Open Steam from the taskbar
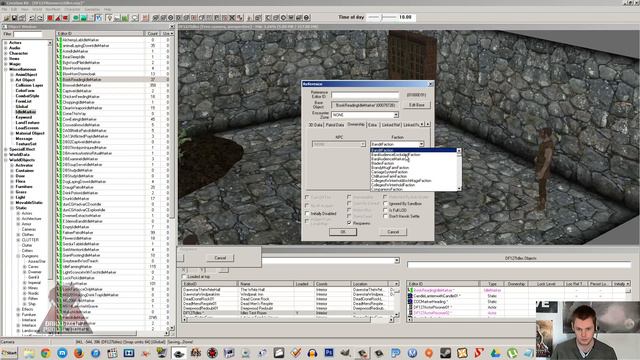Viewport: 640px width, 360px height. coord(445,353)
